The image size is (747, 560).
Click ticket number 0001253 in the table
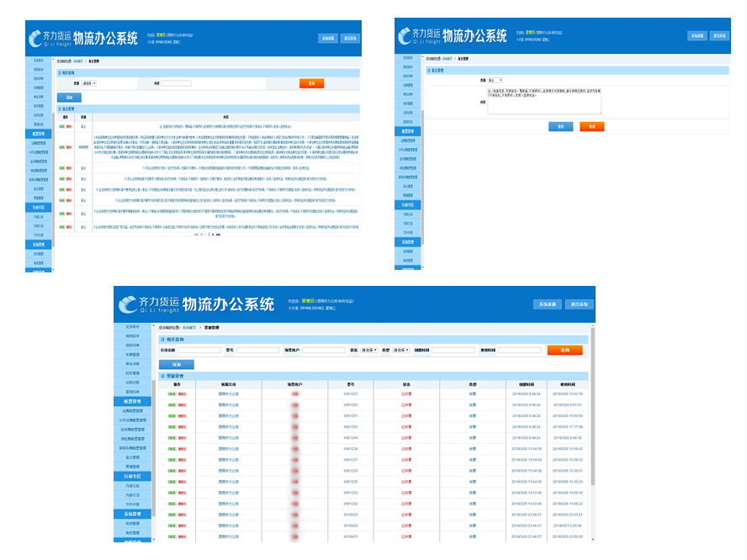pos(351,394)
